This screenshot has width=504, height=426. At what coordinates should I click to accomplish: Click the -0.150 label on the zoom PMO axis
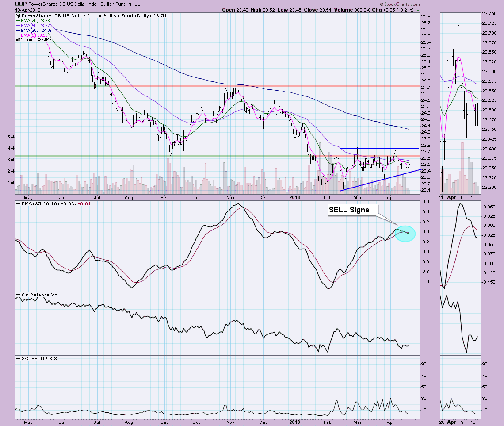(x=489, y=282)
